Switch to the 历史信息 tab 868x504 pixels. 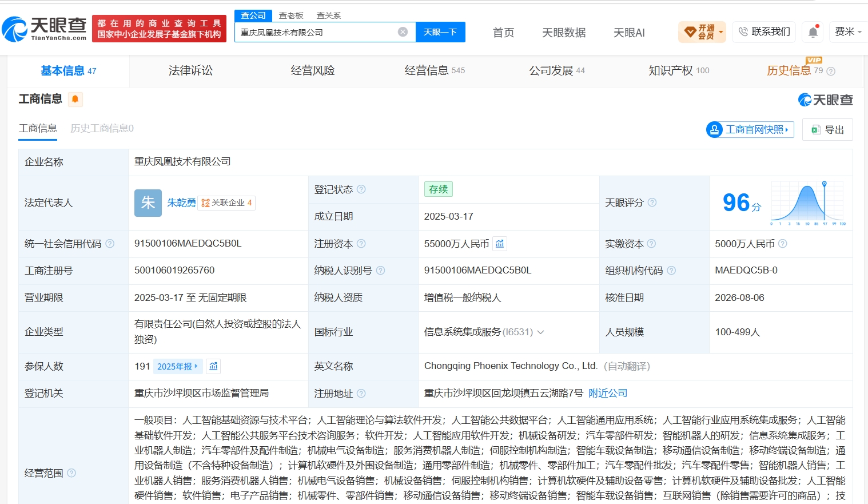tap(789, 71)
